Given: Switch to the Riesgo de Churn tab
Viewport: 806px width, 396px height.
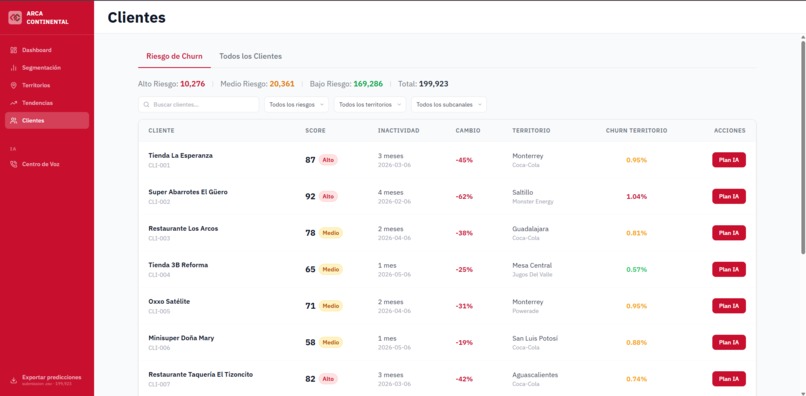Looking at the screenshot, I should click(174, 56).
